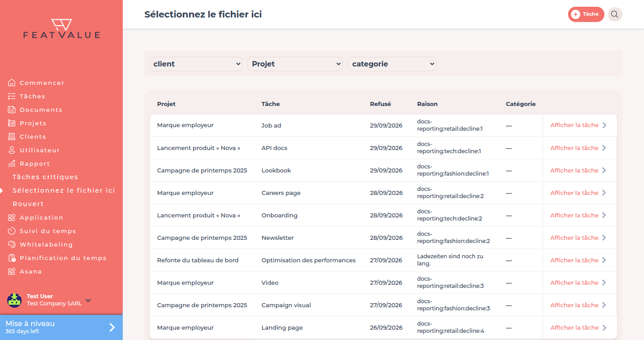Click the Rapport bar chart icon
This screenshot has height=340, width=644.
[12, 163]
